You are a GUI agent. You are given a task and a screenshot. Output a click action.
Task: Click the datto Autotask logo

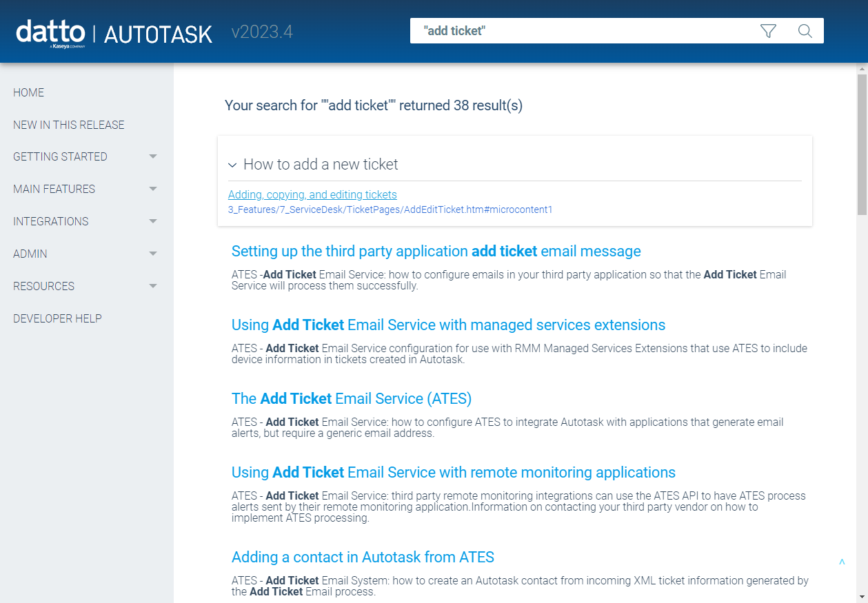[x=114, y=32]
